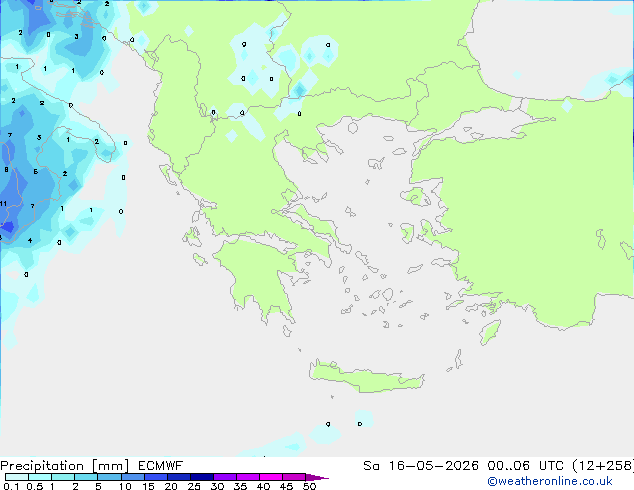Viewport: 634px width, 490px height.
Task: Click the 2–5 mm legend color segment
Action: (86, 477)
